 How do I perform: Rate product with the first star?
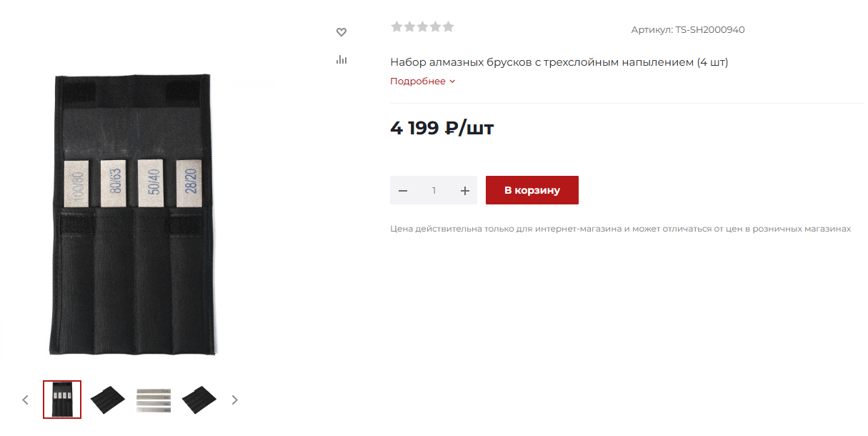point(396,27)
